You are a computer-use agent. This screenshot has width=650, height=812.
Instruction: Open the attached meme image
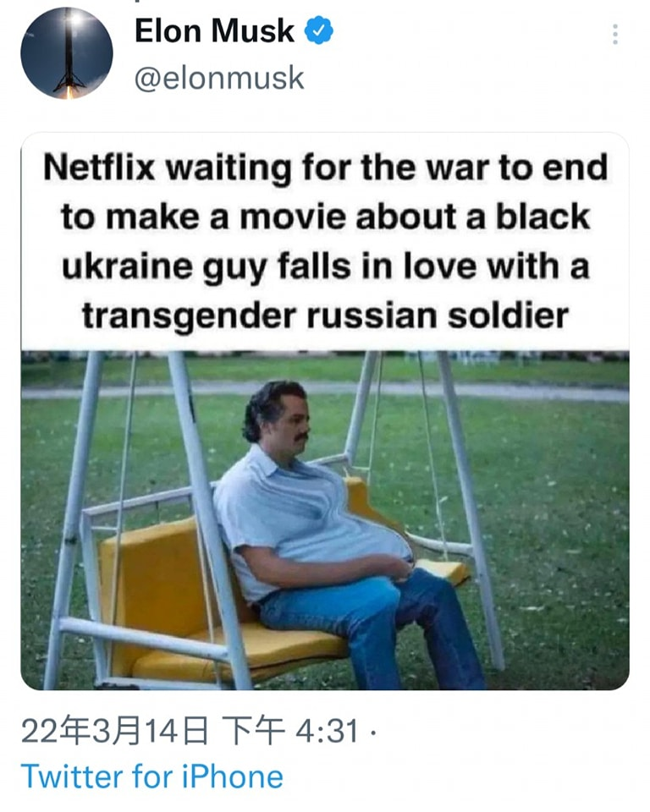(325, 411)
